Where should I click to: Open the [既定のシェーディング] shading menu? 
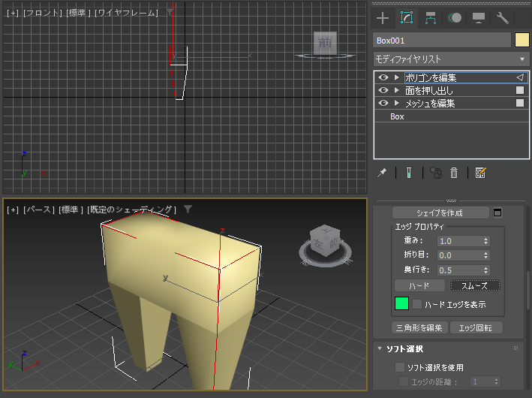pos(131,210)
